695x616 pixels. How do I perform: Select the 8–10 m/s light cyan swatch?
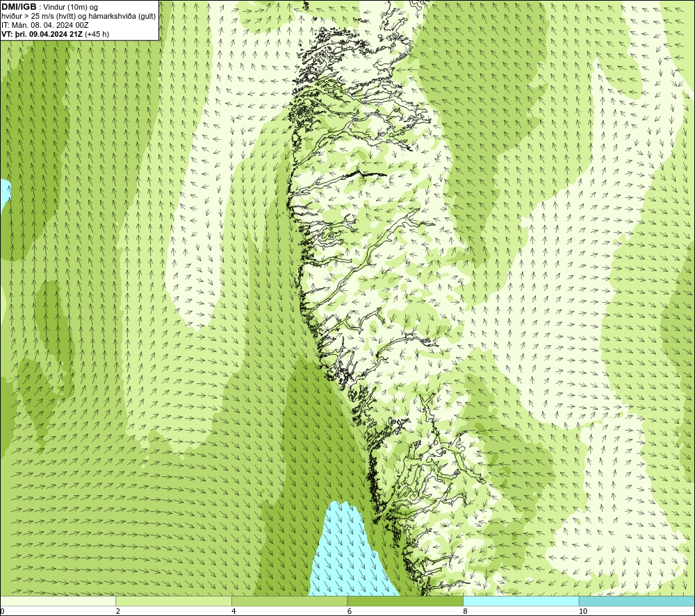coord(521,601)
